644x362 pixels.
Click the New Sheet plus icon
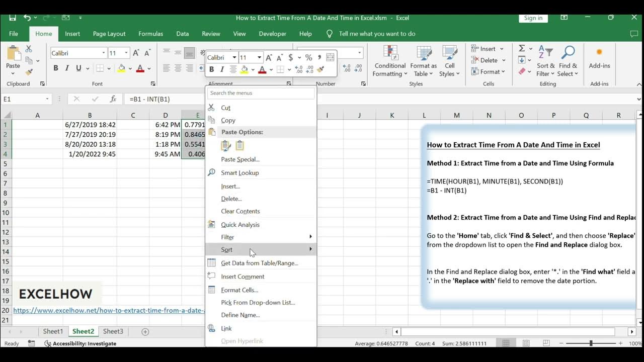point(145,332)
